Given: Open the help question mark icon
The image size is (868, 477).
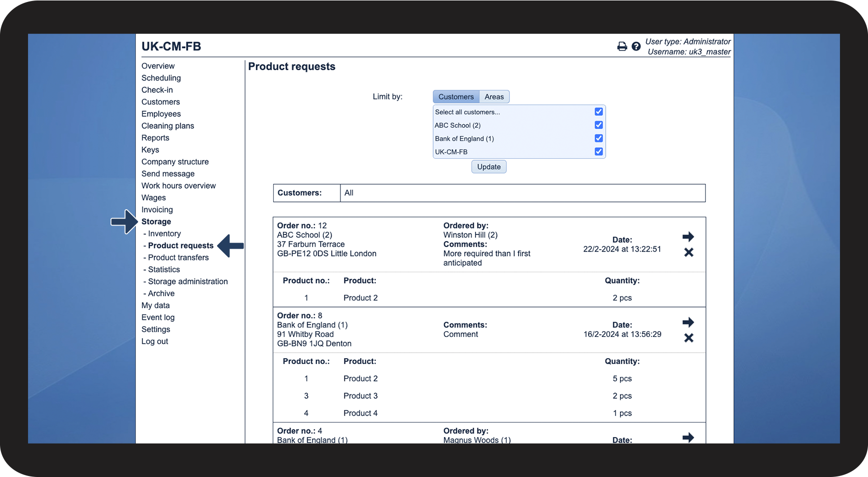Looking at the screenshot, I should click(636, 47).
